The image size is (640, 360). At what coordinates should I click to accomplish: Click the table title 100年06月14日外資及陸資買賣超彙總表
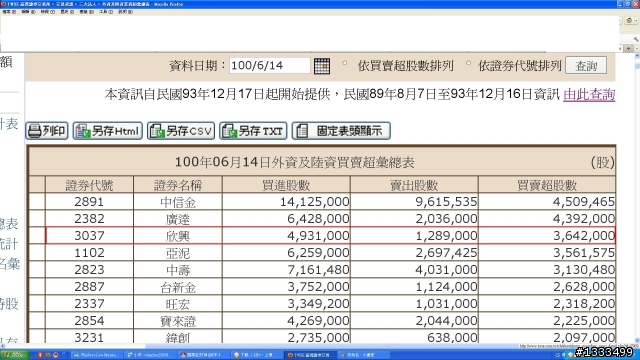pyautogui.click(x=294, y=162)
